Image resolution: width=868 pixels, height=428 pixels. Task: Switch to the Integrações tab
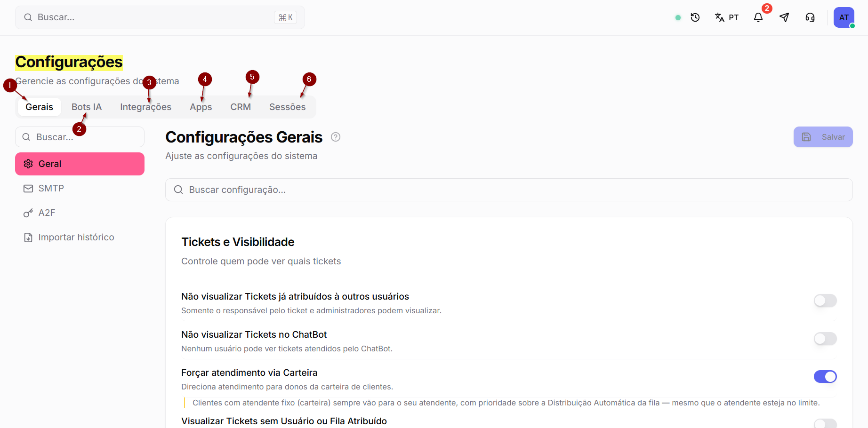(x=146, y=107)
